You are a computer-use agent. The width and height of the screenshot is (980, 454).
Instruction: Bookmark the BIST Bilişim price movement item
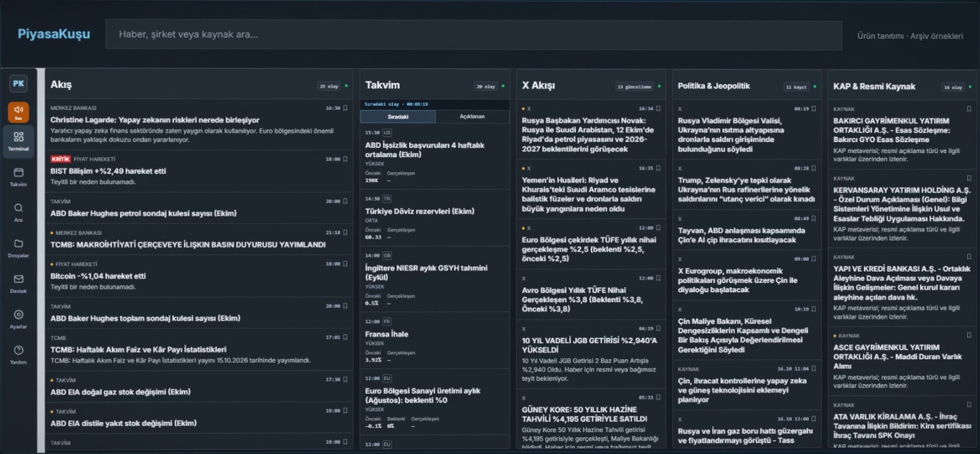[x=345, y=159]
